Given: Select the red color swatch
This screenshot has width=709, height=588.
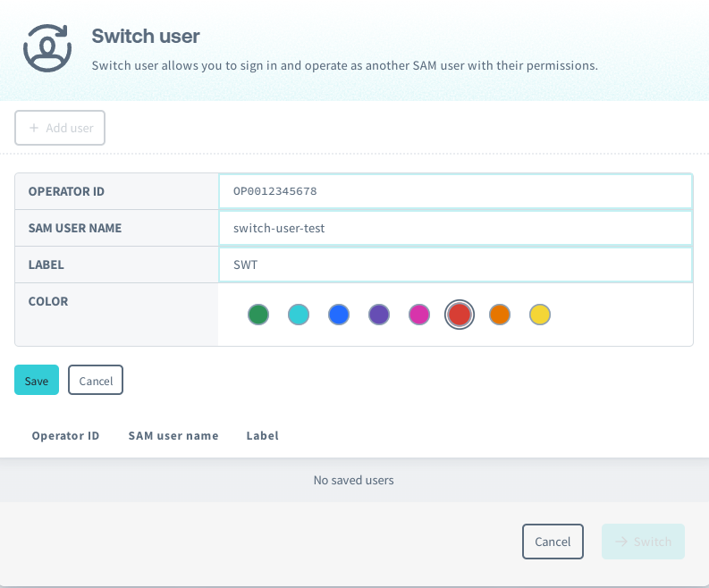Looking at the screenshot, I should coord(460,315).
